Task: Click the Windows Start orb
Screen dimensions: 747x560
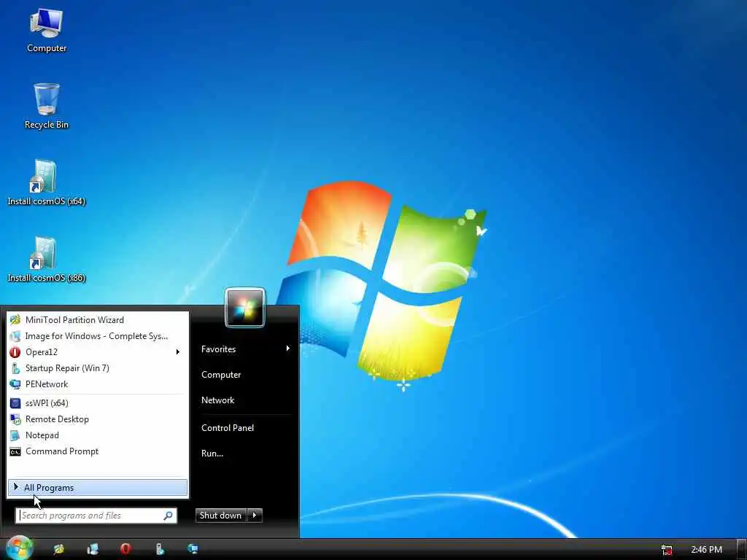Action: pos(19,548)
